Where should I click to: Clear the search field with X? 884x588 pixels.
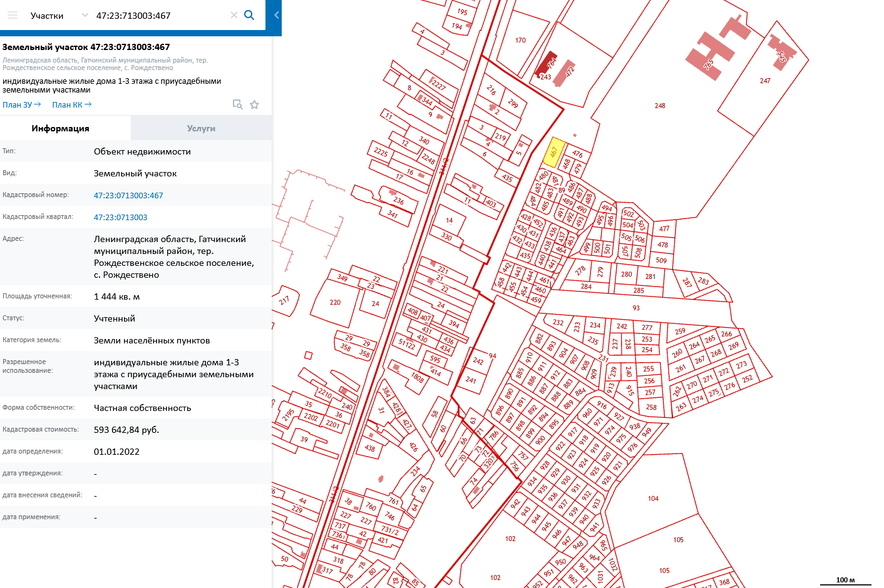tap(234, 15)
